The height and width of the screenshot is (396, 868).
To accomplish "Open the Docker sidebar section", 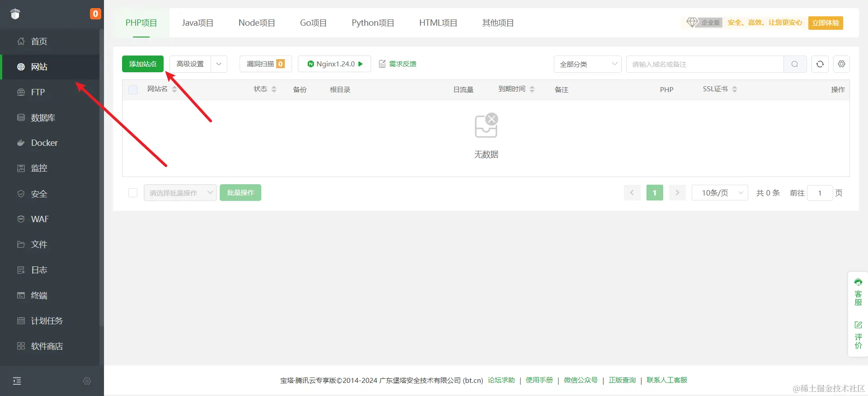I will pos(50,143).
